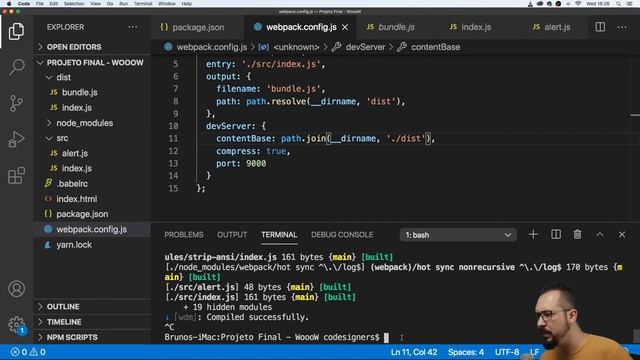Place cursor on port: 9000 line
The image size is (640, 360).
241,163
